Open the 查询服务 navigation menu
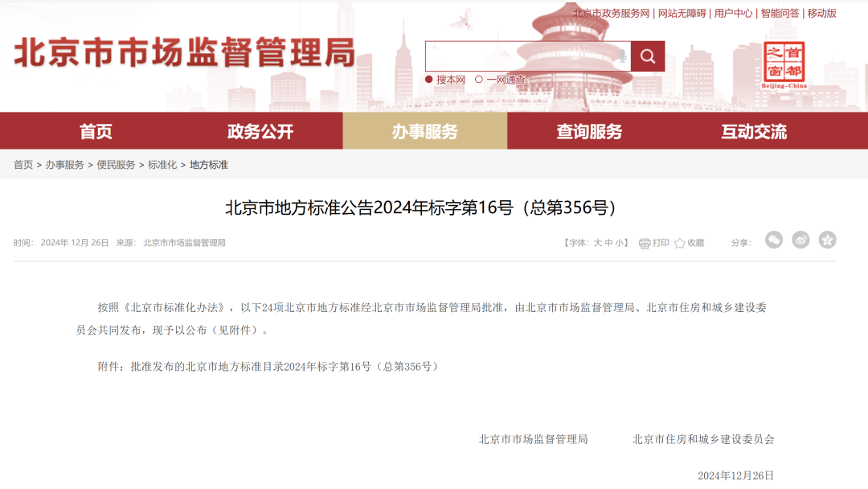The height and width of the screenshot is (489, 868). 588,131
